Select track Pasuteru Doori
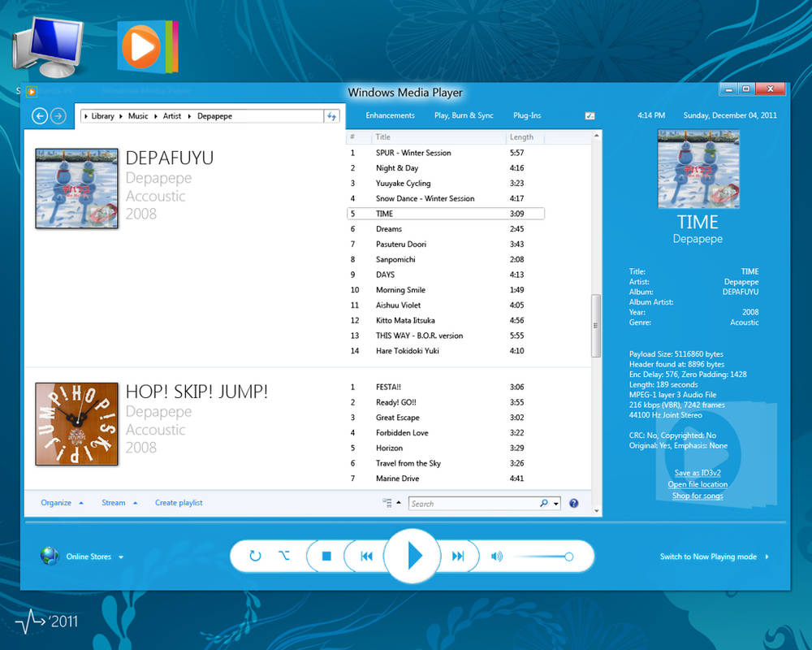This screenshot has width=812, height=650. tap(445, 244)
